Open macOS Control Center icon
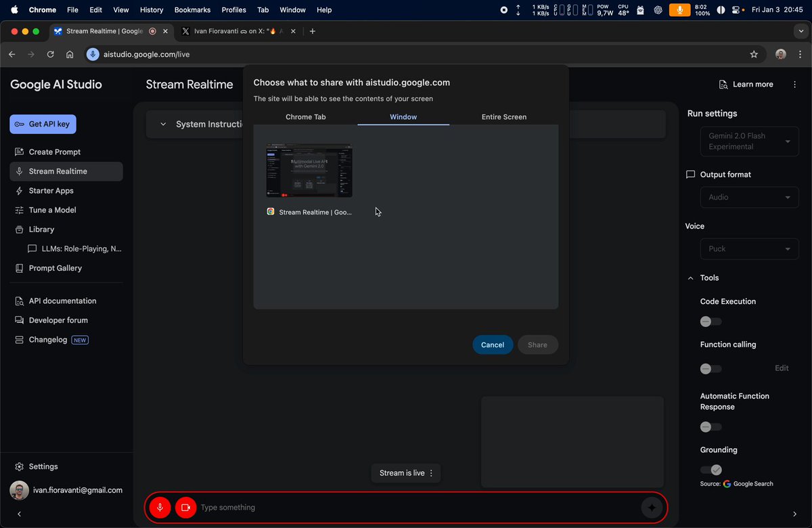 [x=737, y=10]
